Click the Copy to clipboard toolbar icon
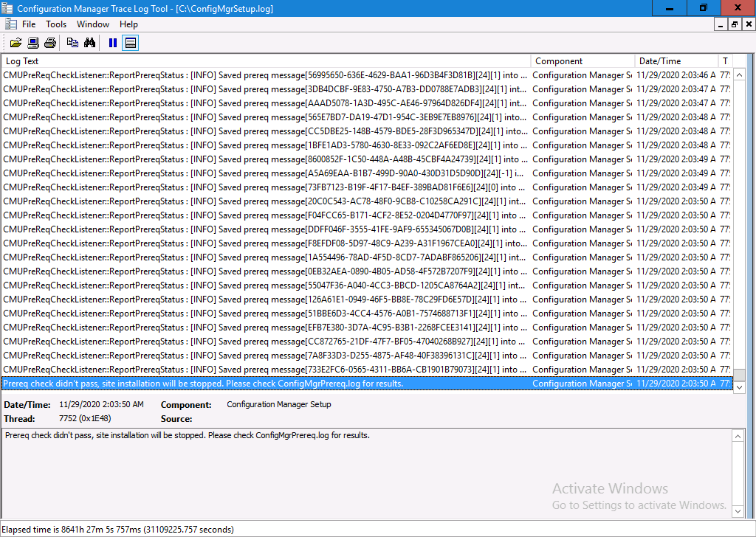The image size is (756, 537). pos(73,43)
